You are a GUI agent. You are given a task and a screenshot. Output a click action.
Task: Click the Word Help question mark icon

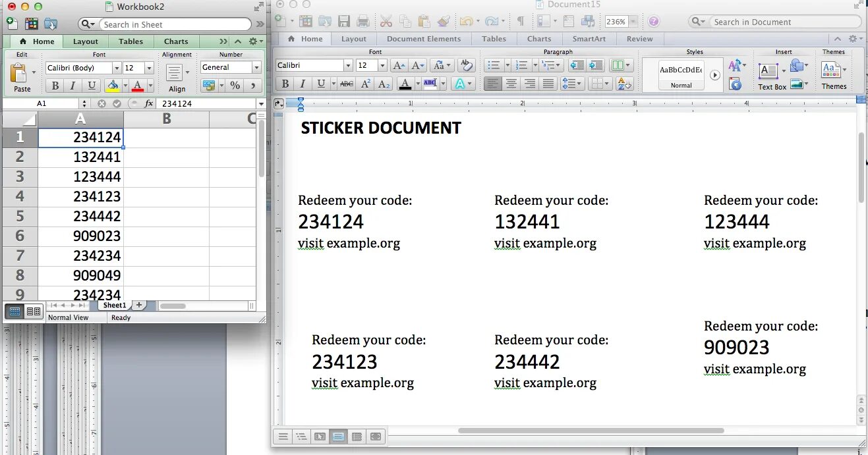point(653,22)
